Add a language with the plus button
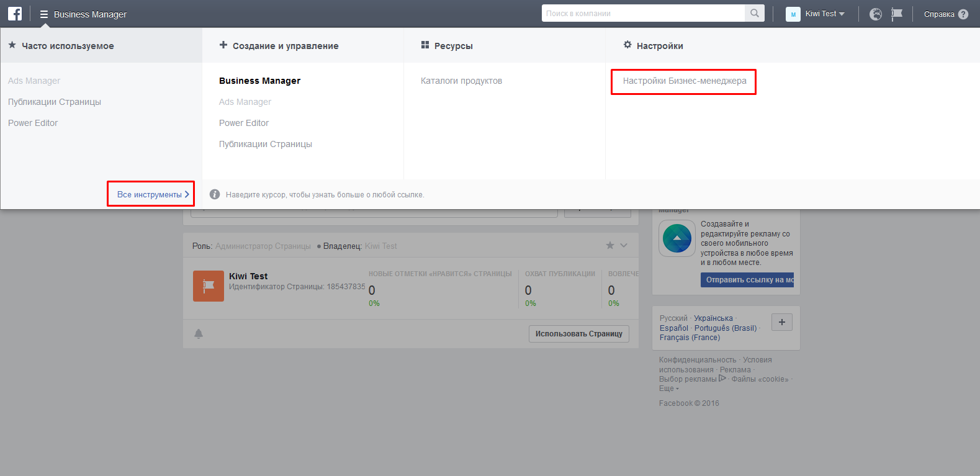The height and width of the screenshot is (476, 980). (782, 322)
